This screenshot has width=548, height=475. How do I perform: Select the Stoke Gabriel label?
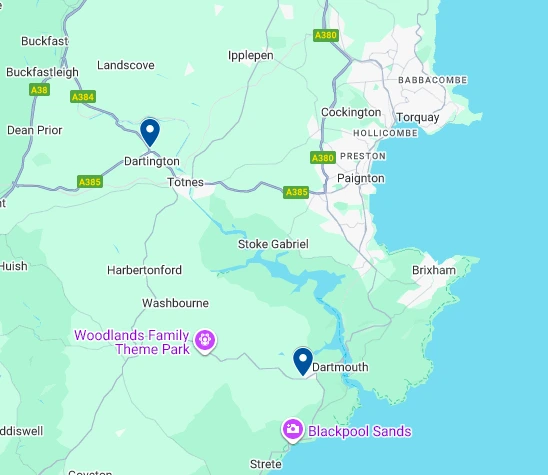[x=273, y=244]
